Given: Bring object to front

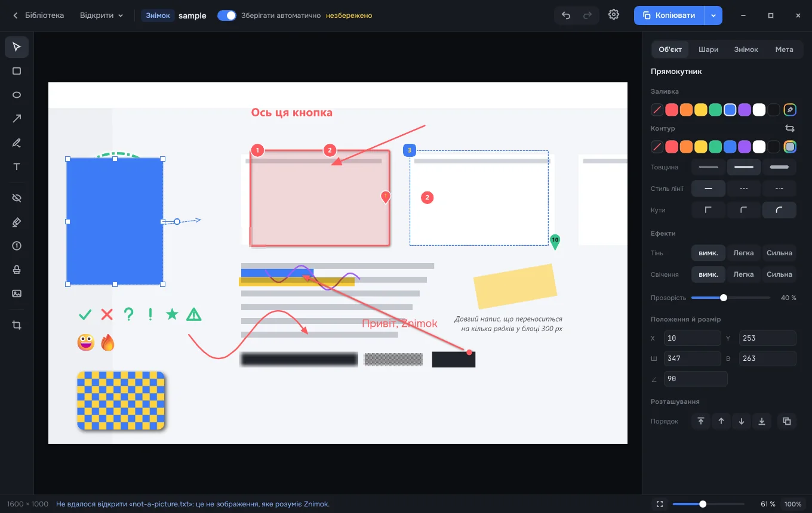Looking at the screenshot, I should pos(701,421).
